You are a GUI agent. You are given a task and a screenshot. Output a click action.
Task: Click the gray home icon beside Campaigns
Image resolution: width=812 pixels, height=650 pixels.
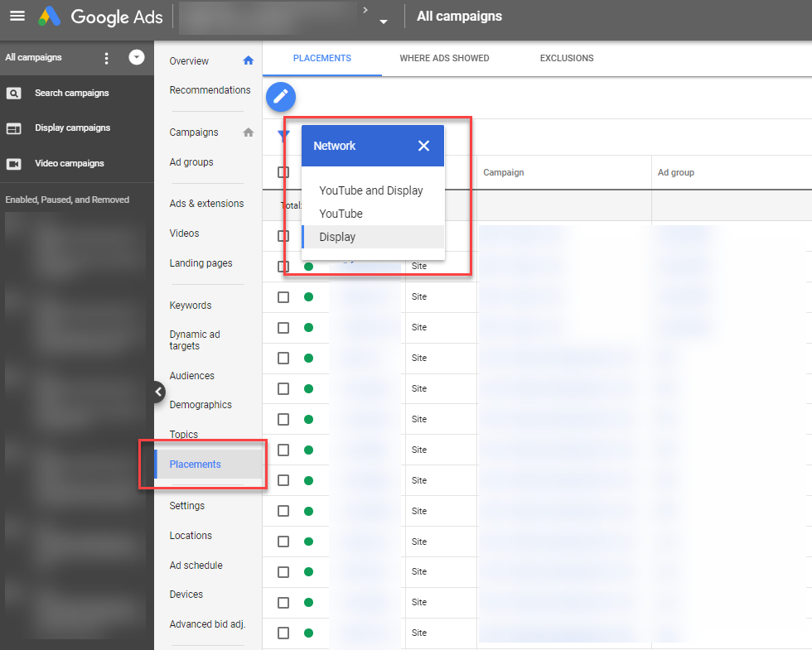click(249, 132)
